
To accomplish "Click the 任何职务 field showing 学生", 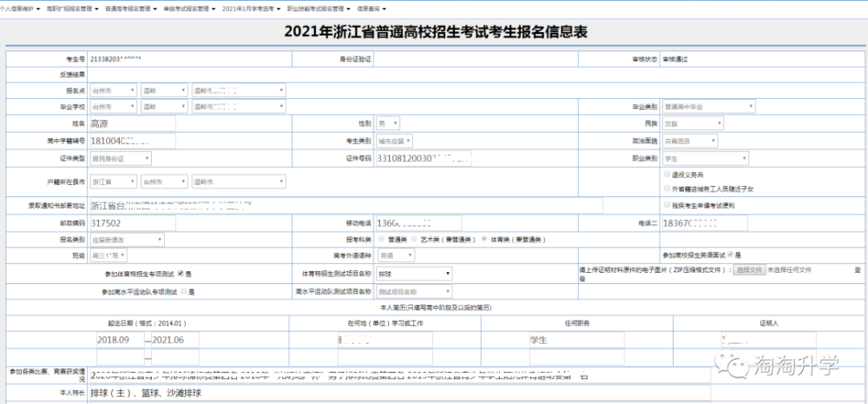I will coord(577,340).
